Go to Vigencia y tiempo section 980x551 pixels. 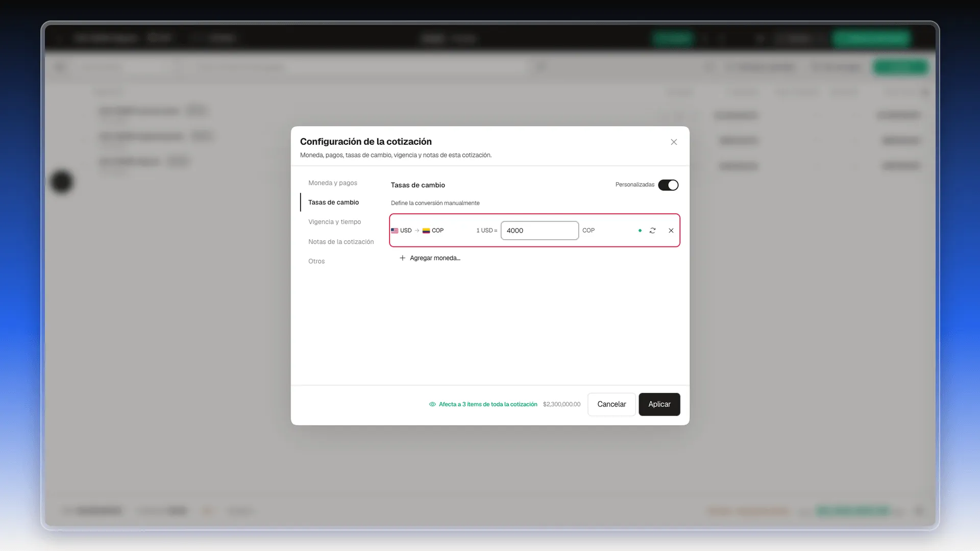334,222
